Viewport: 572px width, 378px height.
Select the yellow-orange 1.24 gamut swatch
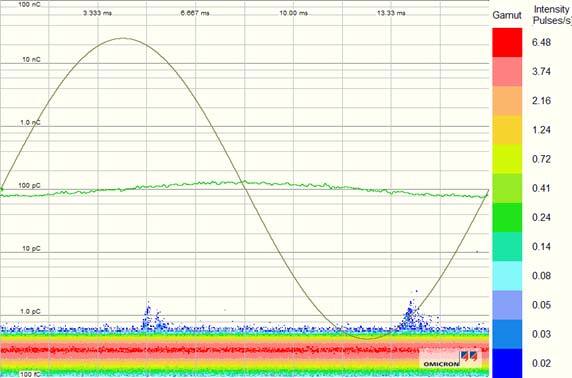pos(507,130)
